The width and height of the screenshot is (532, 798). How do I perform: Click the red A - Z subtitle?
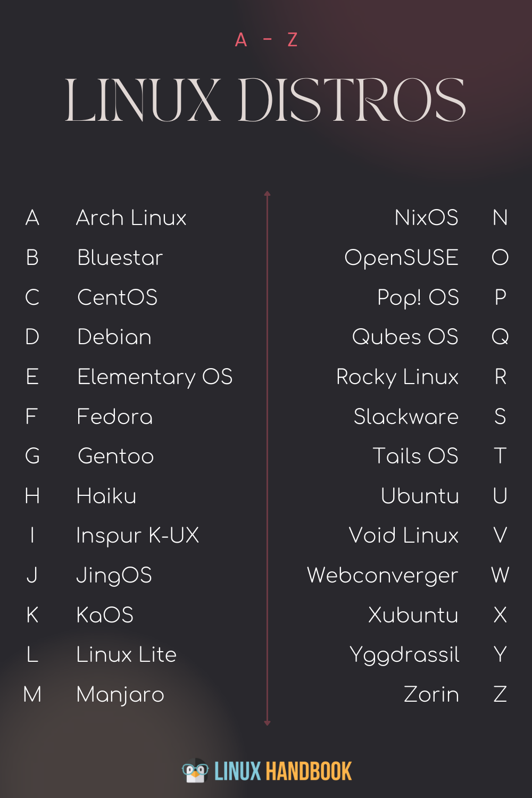[x=266, y=40]
